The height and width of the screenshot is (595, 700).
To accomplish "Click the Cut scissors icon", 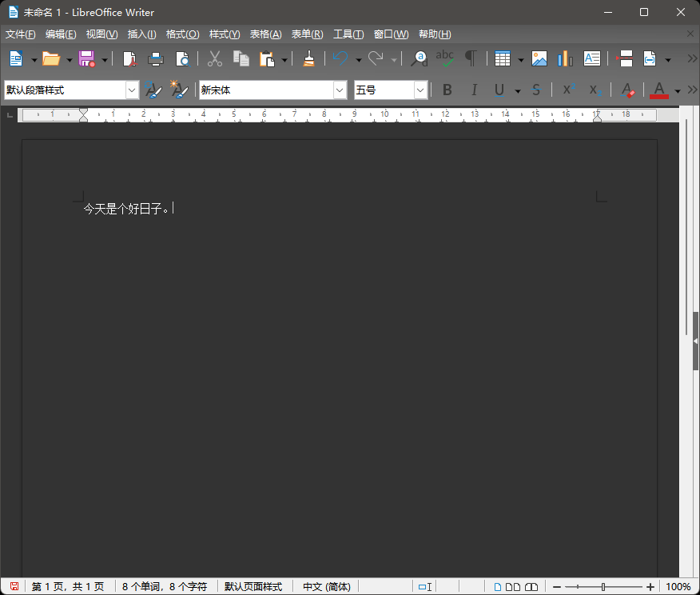I will tap(214, 58).
